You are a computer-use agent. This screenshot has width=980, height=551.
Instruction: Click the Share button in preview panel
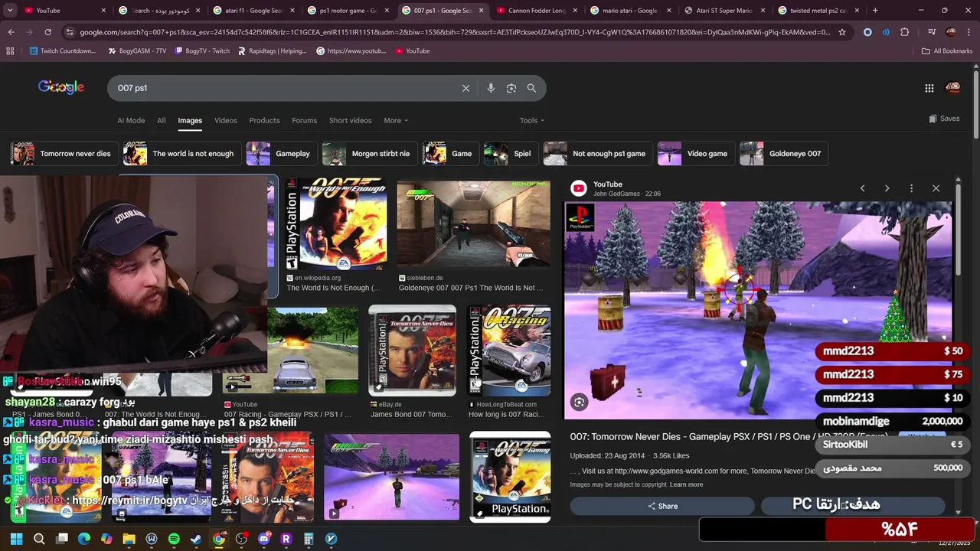[x=662, y=506]
